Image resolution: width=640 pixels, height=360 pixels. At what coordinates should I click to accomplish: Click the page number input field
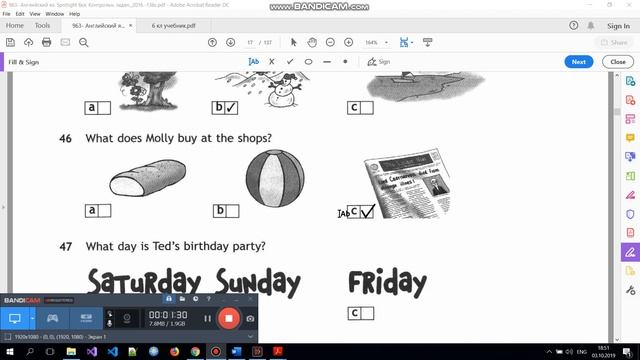coord(250,42)
